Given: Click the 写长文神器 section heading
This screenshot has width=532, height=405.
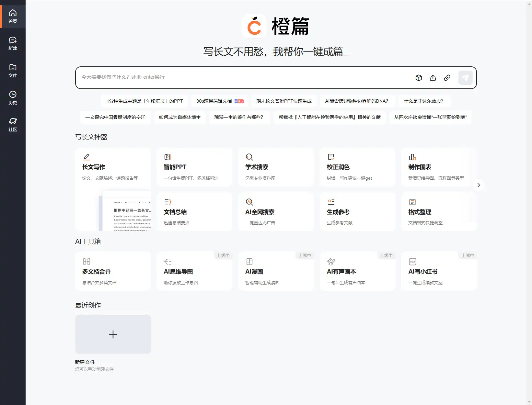Looking at the screenshot, I should (91, 137).
